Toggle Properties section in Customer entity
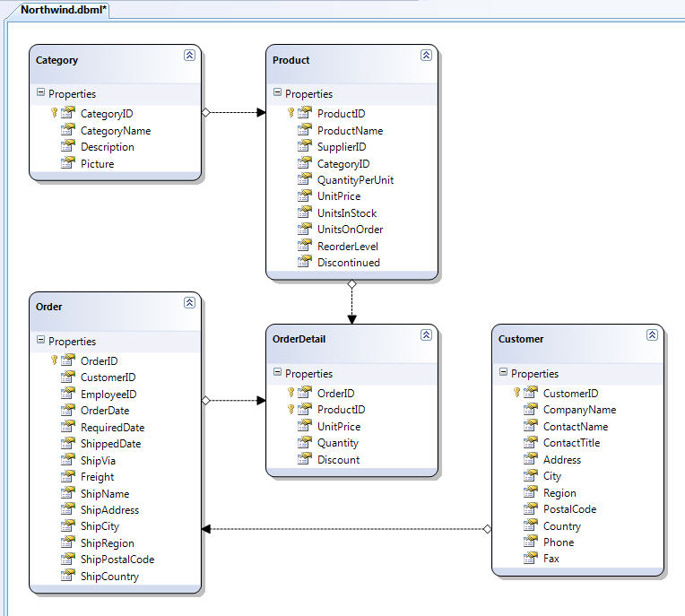The height and width of the screenshot is (616, 685). click(x=503, y=373)
